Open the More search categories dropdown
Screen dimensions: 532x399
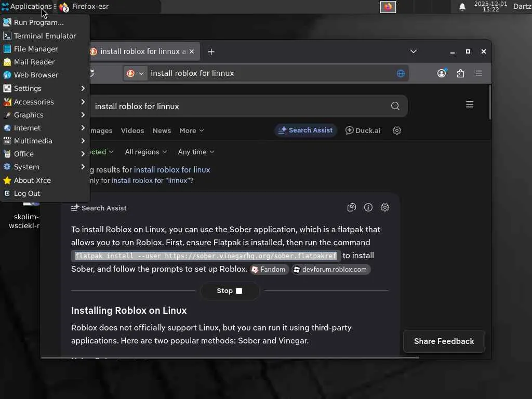tap(191, 130)
